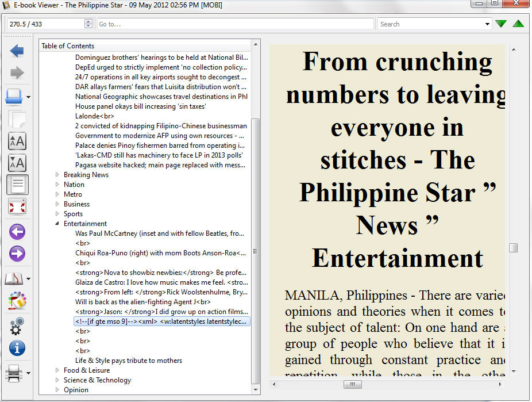Toggle the Table of Contents button
Image resolution: width=532 pixels, height=402 pixels.
[x=17, y=185]
